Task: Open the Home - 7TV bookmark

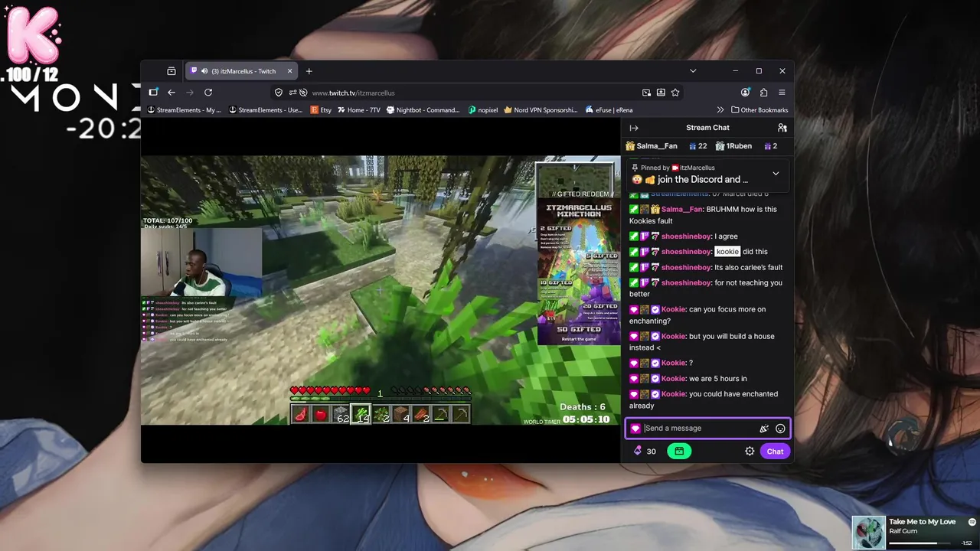Action: pyautogui.click(x=358, y=110)
